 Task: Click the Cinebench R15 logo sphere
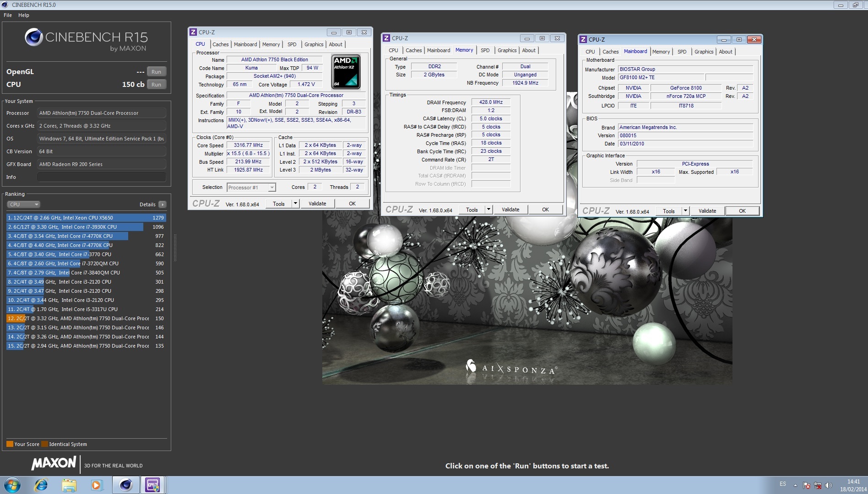33,38
